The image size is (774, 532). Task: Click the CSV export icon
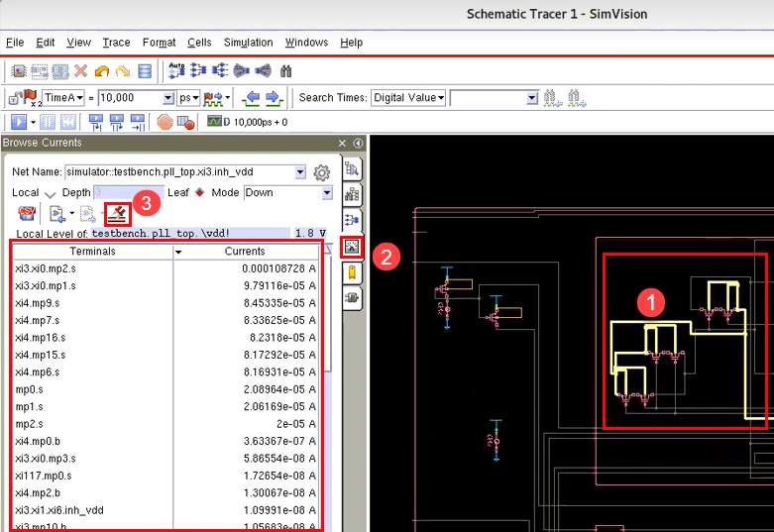point(27,213)
